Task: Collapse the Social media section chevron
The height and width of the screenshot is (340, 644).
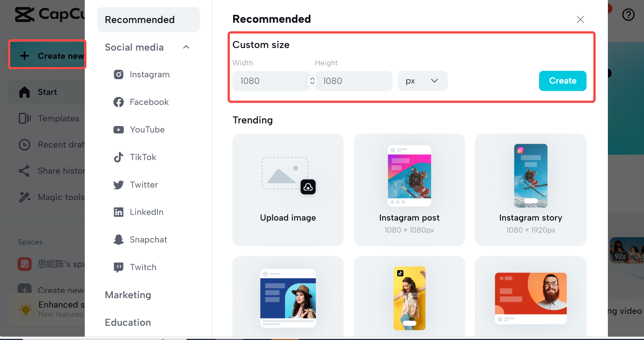Action: 186,47
